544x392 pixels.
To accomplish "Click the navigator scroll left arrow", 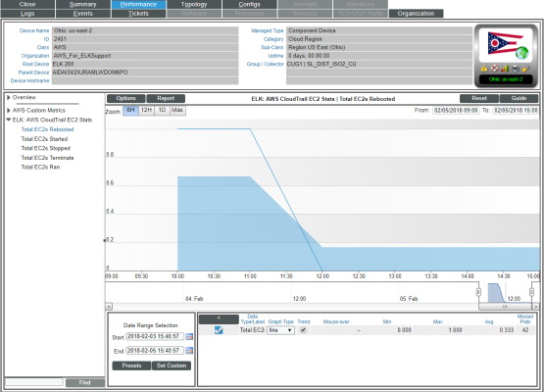I will (109, 307).
